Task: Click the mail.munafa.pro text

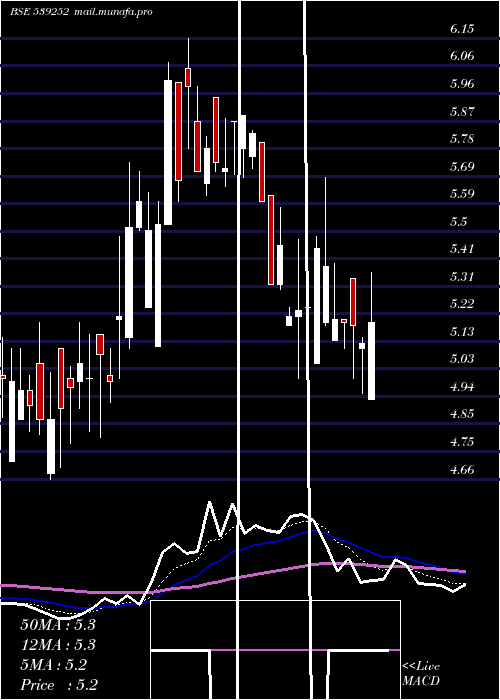Action: click(x=112, y=12)
